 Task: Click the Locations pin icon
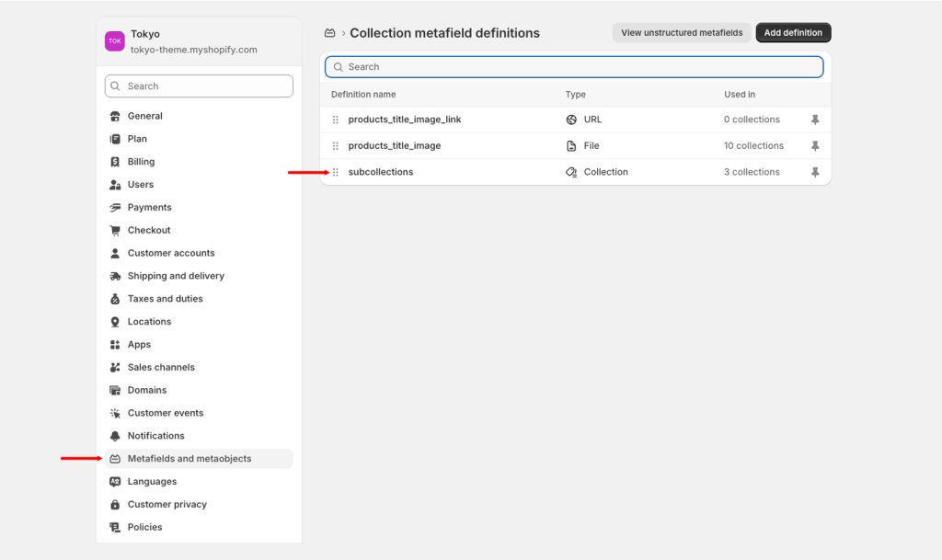click(x=115, y=322)
